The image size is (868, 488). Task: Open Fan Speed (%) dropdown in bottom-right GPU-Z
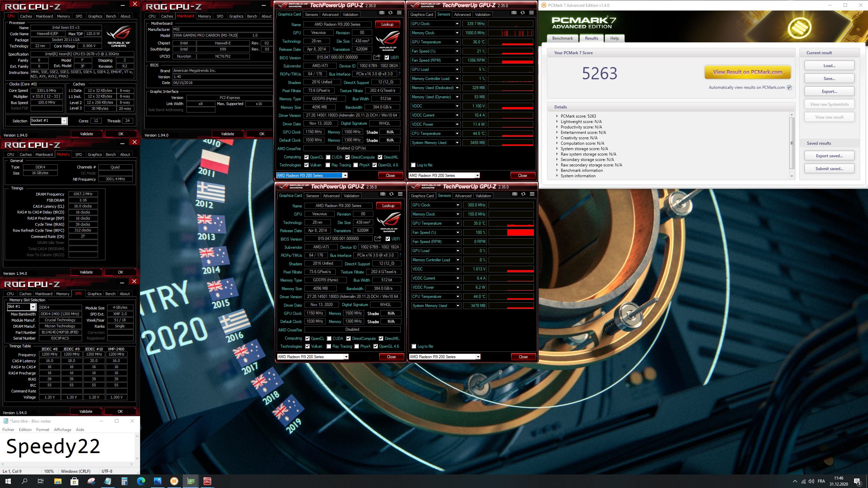(x=458, y=232)
